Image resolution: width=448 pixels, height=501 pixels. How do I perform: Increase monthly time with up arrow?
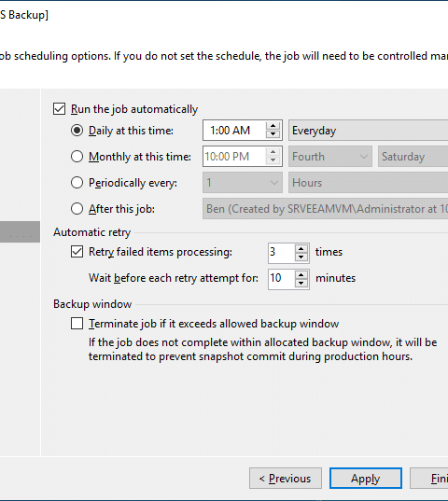tap(273, 152)
